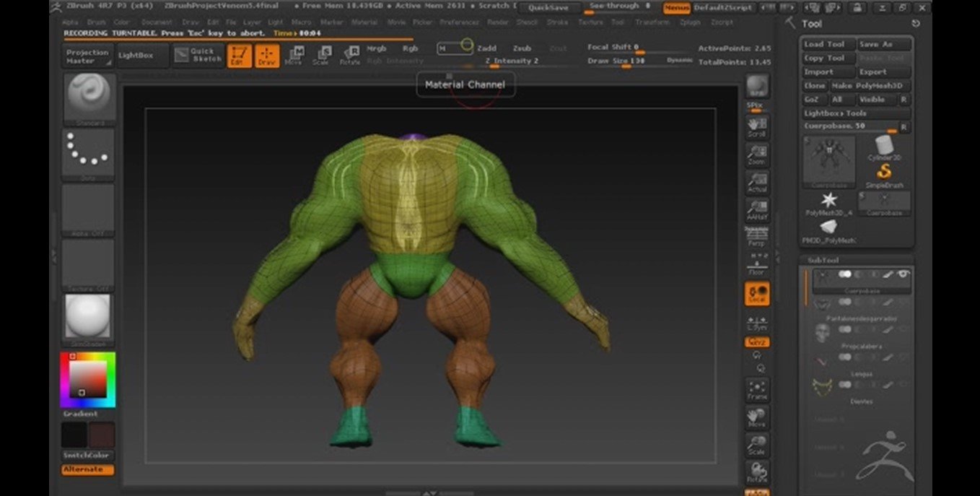Open the Transform menu

(651, 22)
